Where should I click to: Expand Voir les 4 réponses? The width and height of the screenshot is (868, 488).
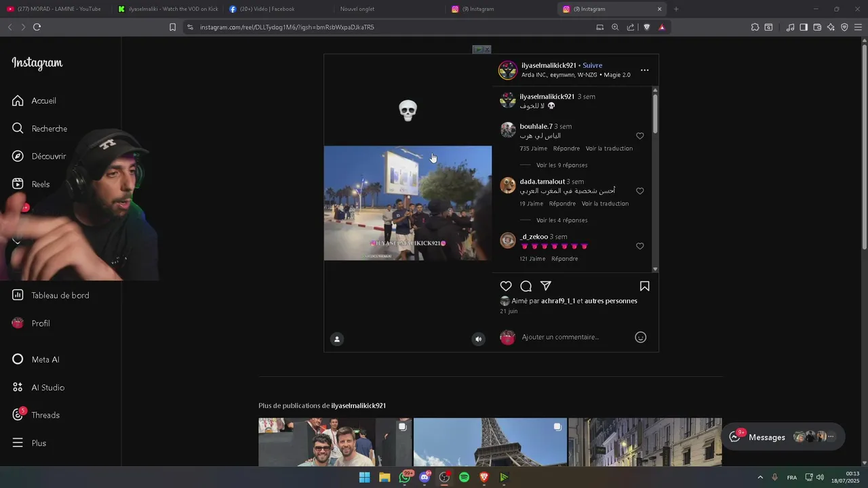[x=561, y=220]
